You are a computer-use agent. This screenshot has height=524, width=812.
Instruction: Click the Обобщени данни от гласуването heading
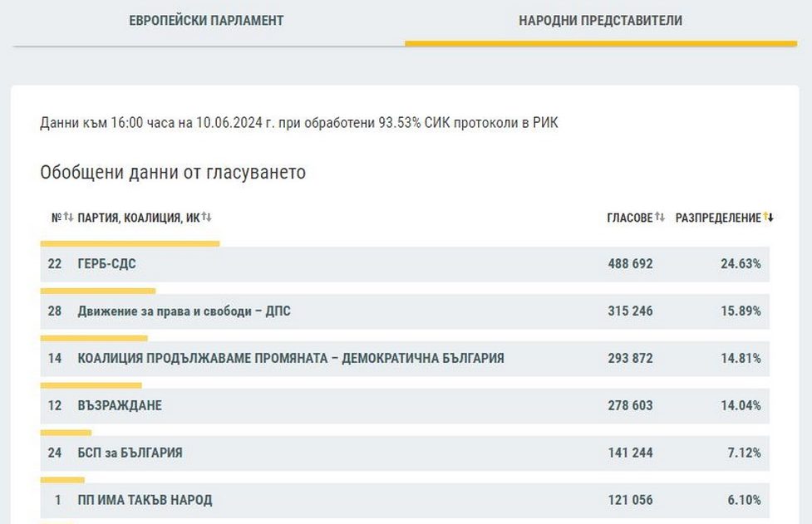pyautogui.click(x=173, y=173)
